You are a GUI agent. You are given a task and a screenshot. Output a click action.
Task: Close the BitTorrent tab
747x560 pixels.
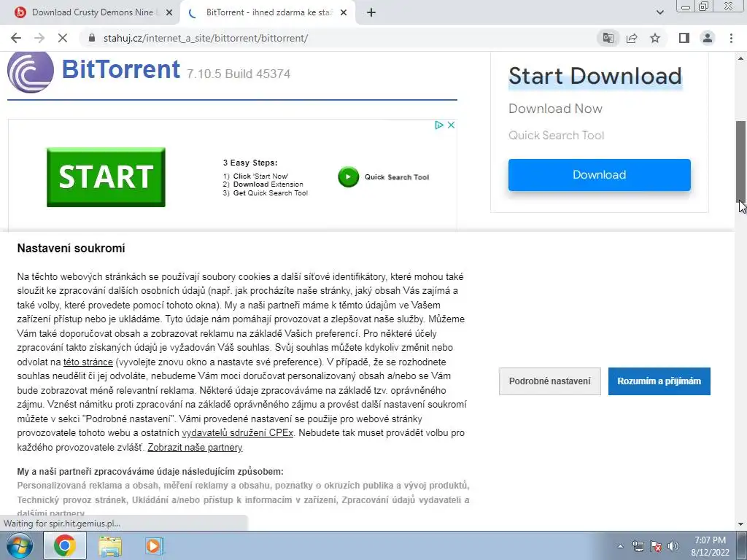[344, 12]
